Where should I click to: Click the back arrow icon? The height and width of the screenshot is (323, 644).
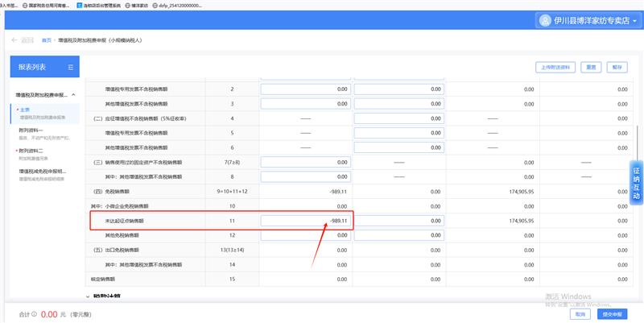15,39
